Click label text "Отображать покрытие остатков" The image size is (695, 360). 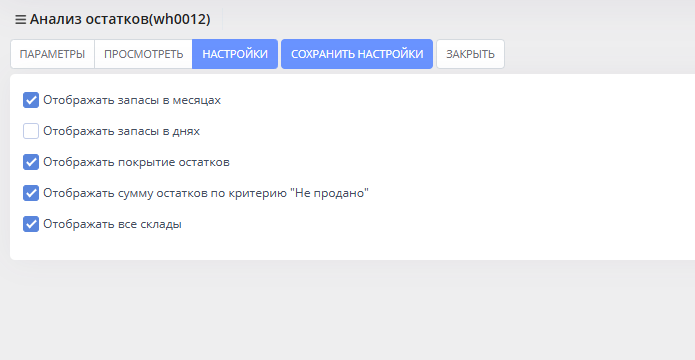(x=137, y=162)
